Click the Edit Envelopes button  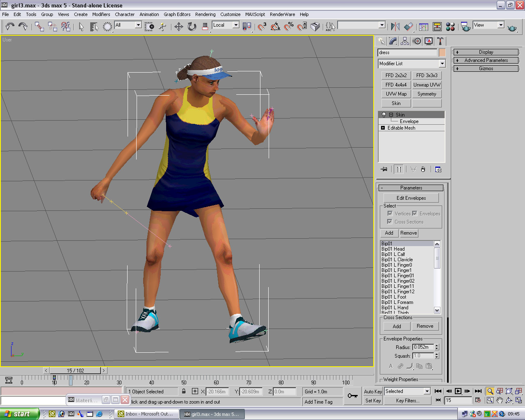click(411, 198)
